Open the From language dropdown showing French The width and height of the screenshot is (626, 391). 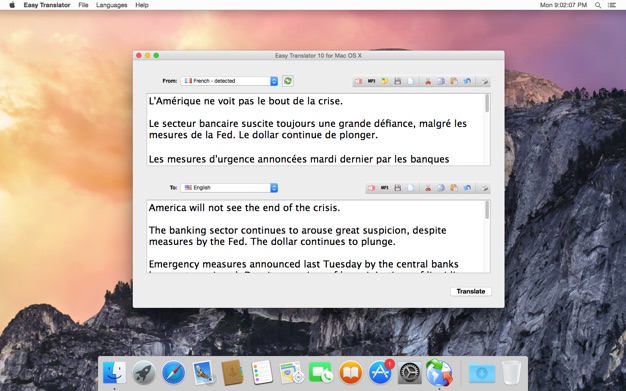(x=229, y=81)
